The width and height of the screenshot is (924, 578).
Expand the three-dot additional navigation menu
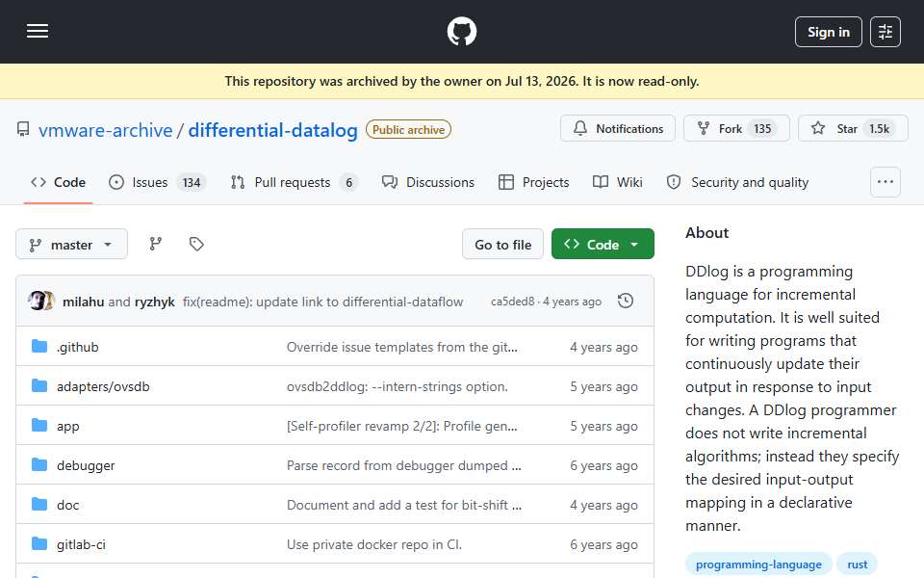click(x=885, y=182)
